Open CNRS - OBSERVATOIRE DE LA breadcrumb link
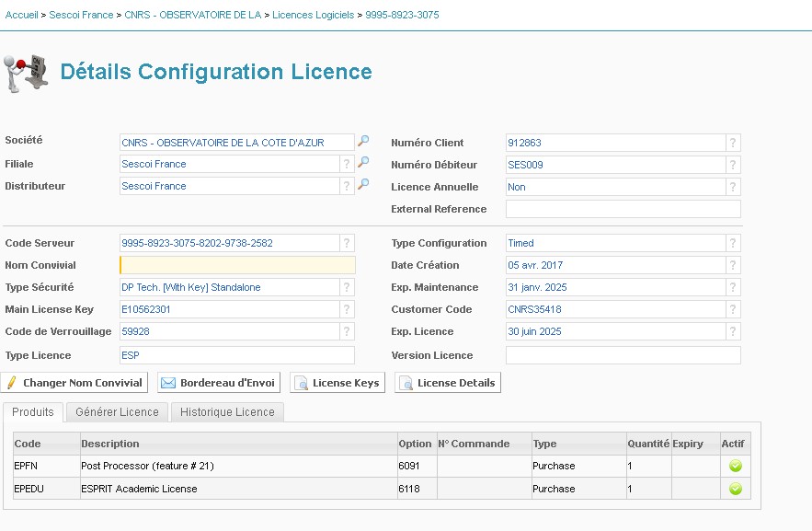The width and height of the screenshot is (812, 531). pos(192,15)
